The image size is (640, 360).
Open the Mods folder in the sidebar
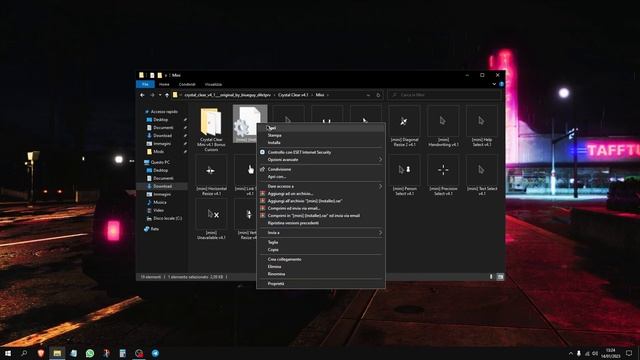158,151
